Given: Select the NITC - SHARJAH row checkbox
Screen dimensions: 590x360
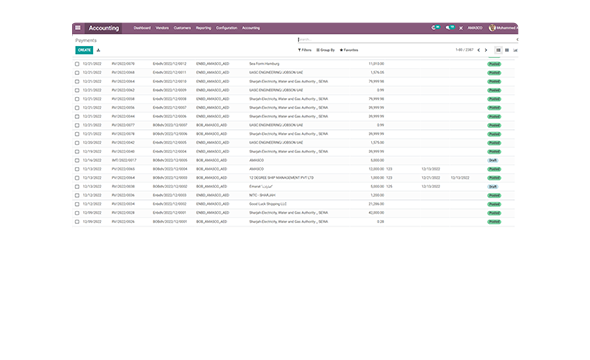Looking at the screenshot, I should (x=77, y=196).
